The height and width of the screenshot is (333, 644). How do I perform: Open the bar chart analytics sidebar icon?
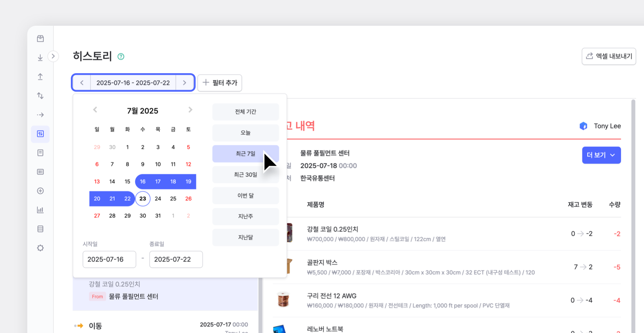click(40, 210)
